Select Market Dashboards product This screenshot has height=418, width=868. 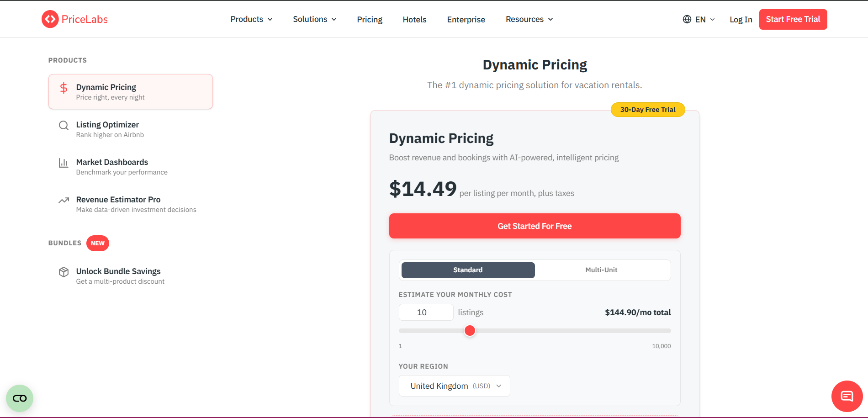pyautogui.click(x=131, y=167)
